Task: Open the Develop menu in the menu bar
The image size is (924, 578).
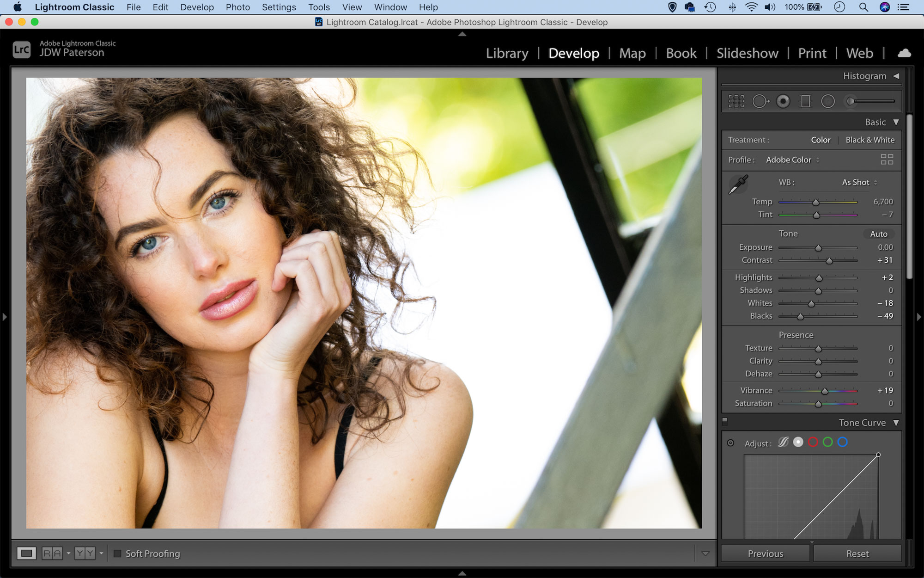Action: coord(197,7)
